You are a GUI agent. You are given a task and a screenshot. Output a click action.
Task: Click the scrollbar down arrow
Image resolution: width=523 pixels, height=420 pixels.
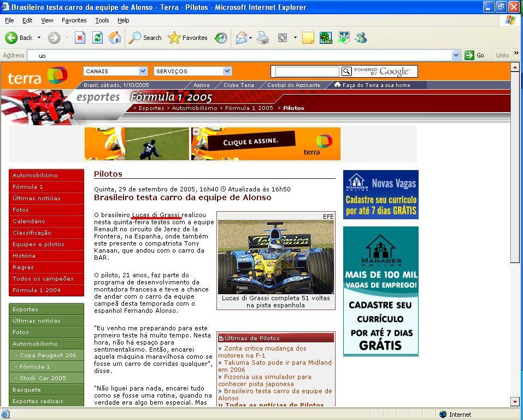pos(515,401)
